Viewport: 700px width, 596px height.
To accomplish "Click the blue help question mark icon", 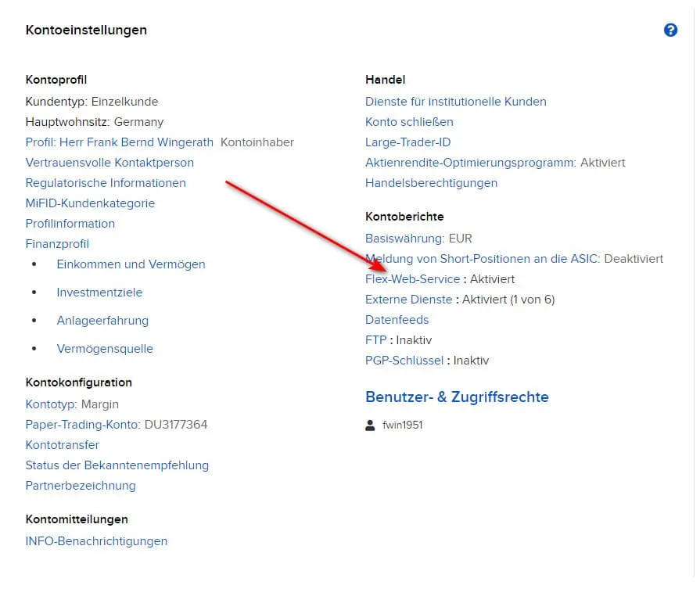I will pyautogui.click(x=670, y=30).
